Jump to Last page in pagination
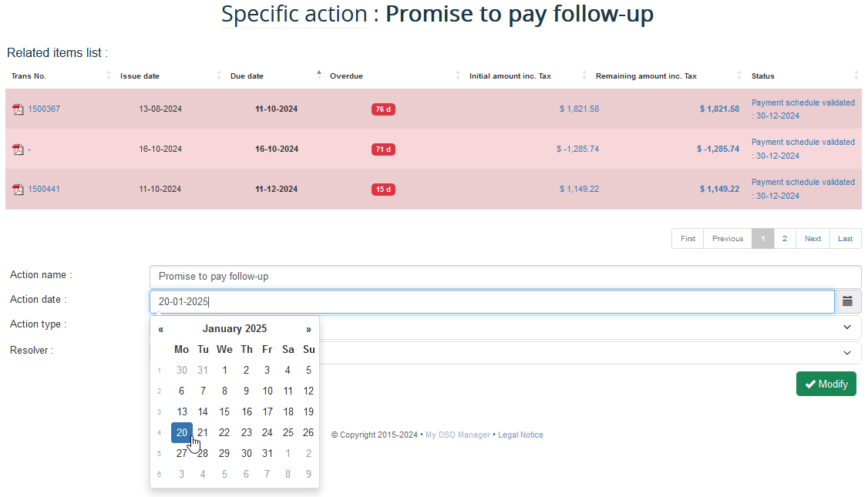The width and height of the screenshot is (868, 497). tap(845, 239)
